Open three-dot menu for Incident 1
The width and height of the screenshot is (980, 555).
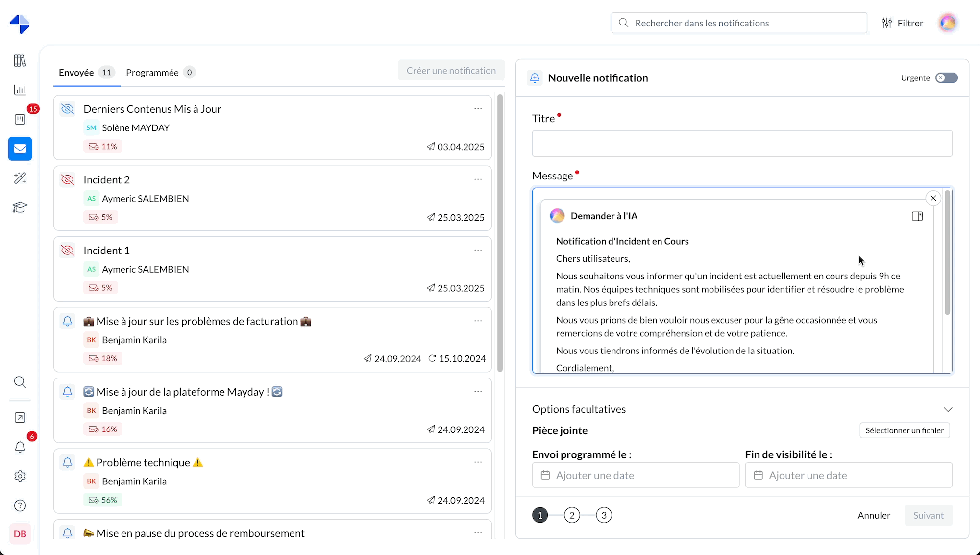click(478, 250)
